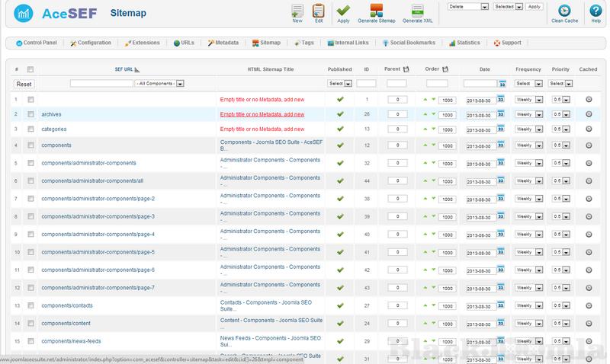Click the Generate Sitemap icon
610x364 pixels.
click(377, 11)
